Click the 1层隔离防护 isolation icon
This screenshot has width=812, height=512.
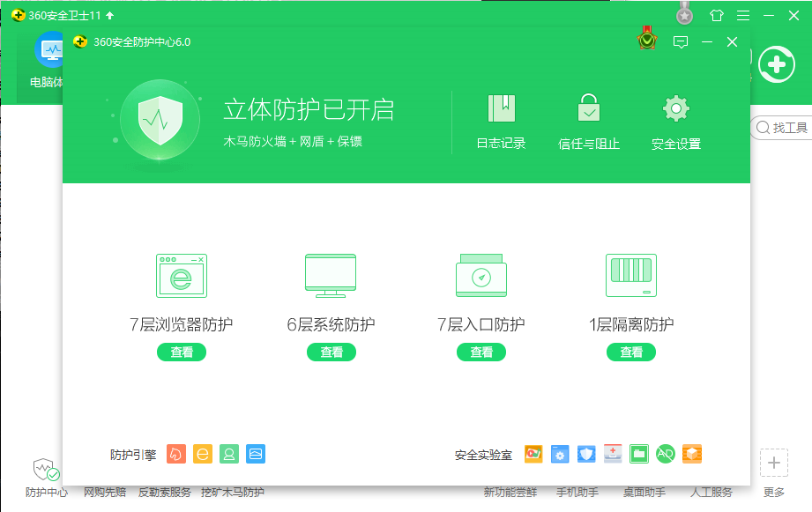click(631, 276)
